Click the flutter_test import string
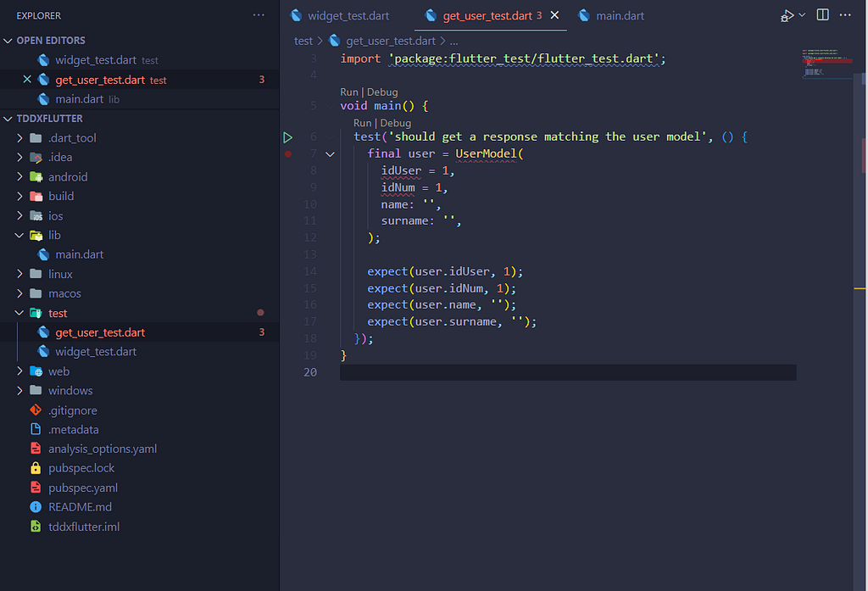Viewport: 868px width, 591px height. click(524, 59)
